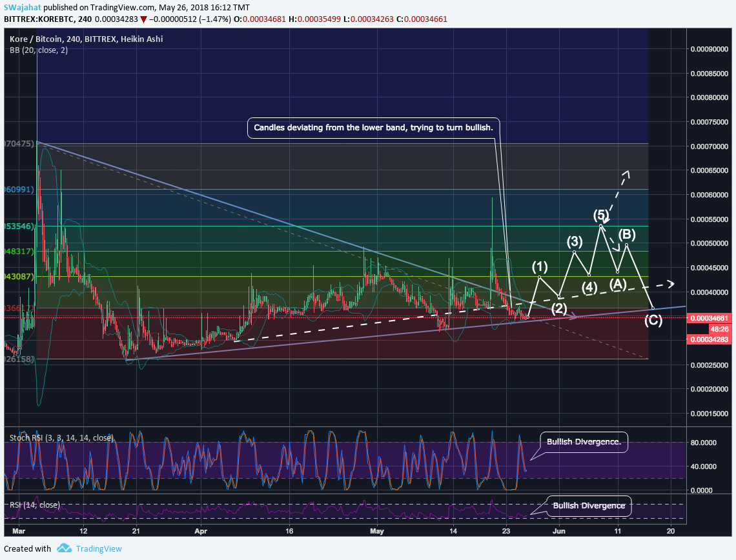Click the wave label (B)

tap(627, 234)
